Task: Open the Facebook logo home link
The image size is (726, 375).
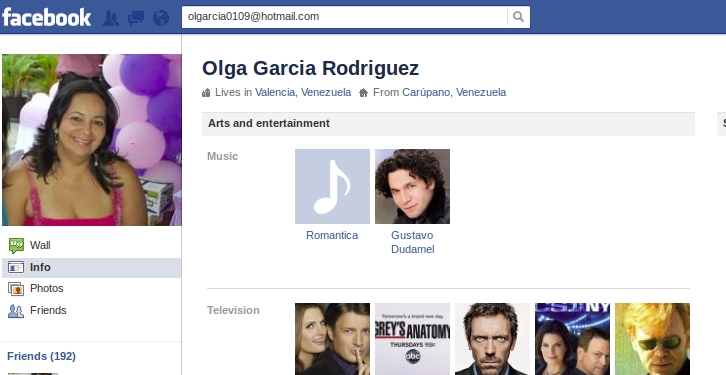Action: (x=46, y=17)
